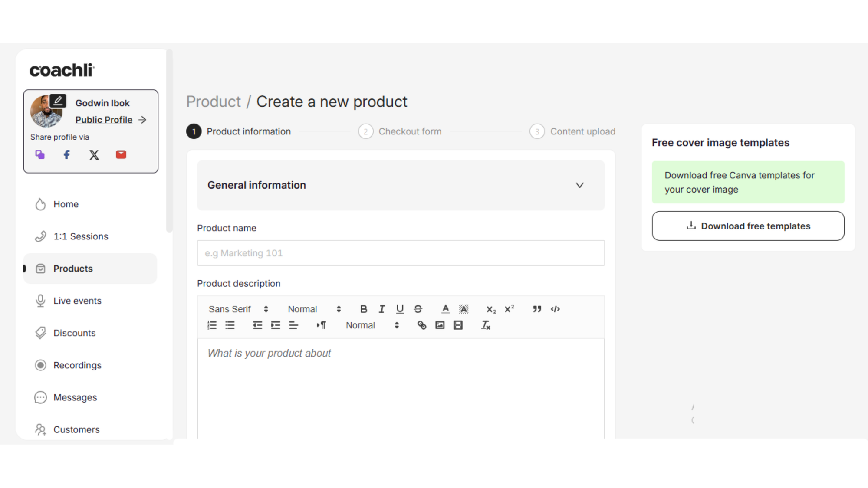This screenshot has width=868, height=488.
Task: Clear text formatting in editor
Action: coord(486,325)
